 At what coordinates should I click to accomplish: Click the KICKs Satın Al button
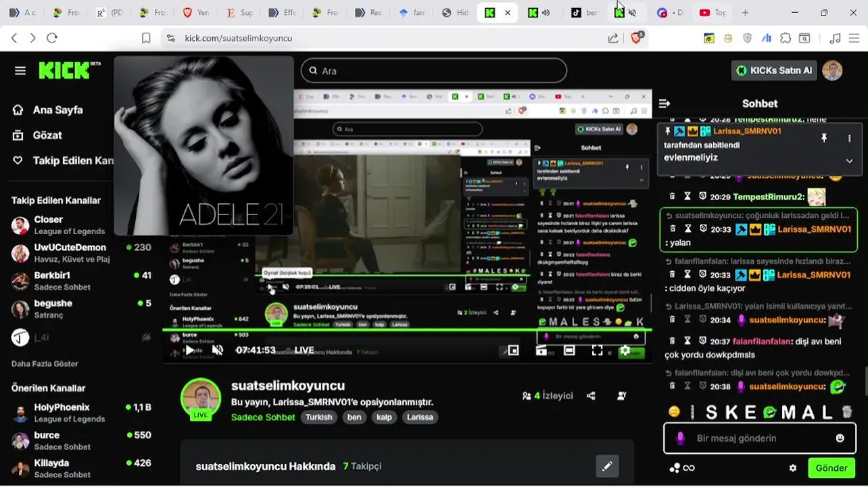(775, 70)
